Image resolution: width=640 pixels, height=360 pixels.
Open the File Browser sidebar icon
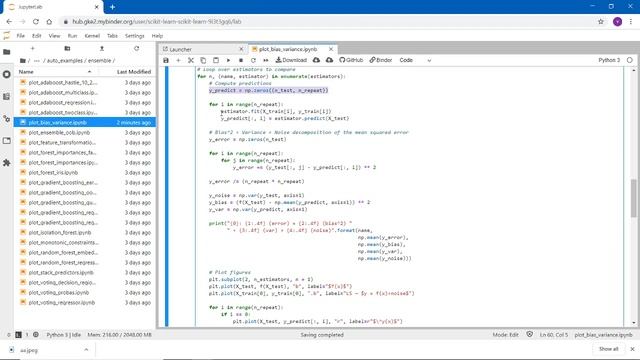[x=7, y=52]
